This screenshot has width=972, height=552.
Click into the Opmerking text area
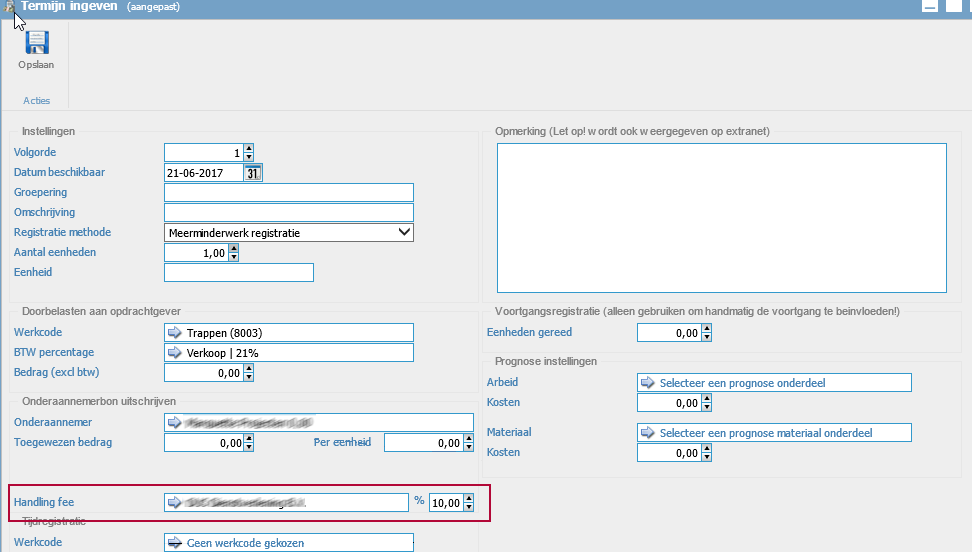720,217
